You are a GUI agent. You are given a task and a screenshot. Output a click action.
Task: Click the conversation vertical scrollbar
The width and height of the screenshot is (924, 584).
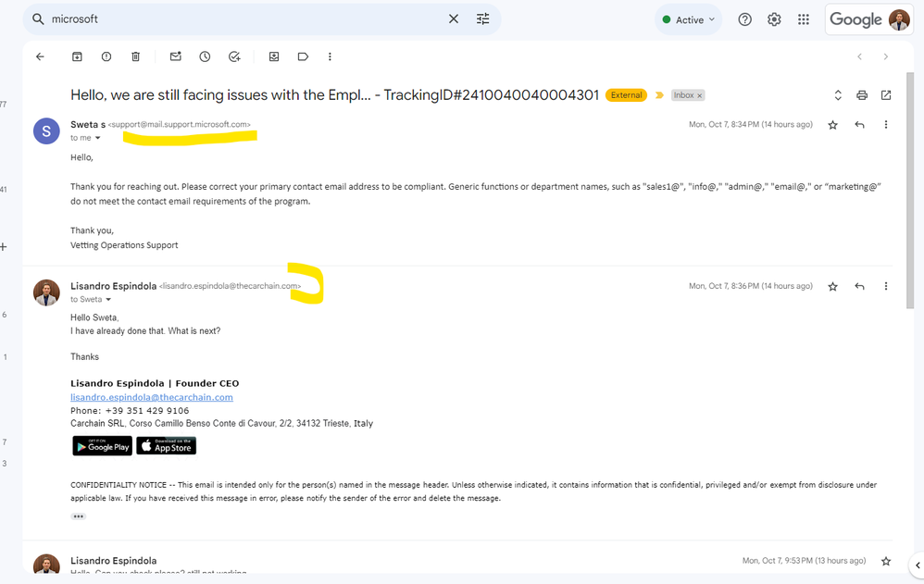[910, 191]
